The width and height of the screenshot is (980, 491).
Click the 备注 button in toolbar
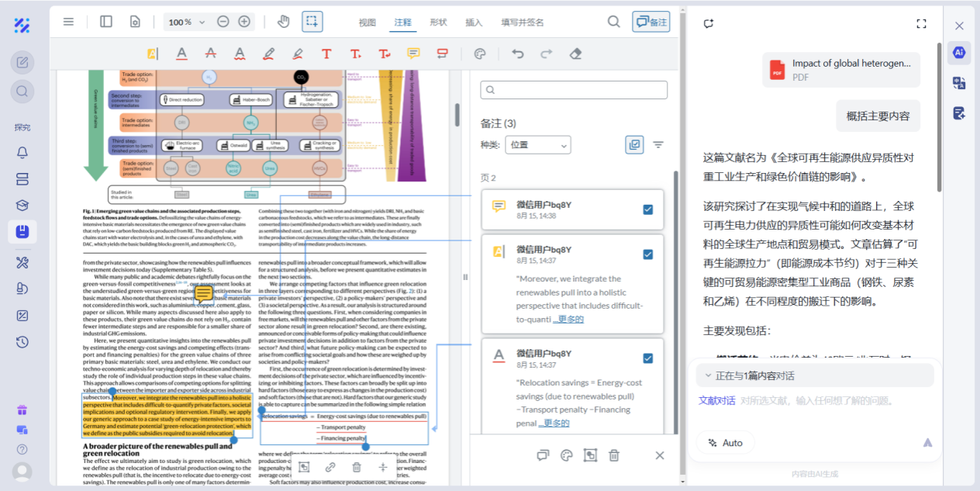[650, 22]
